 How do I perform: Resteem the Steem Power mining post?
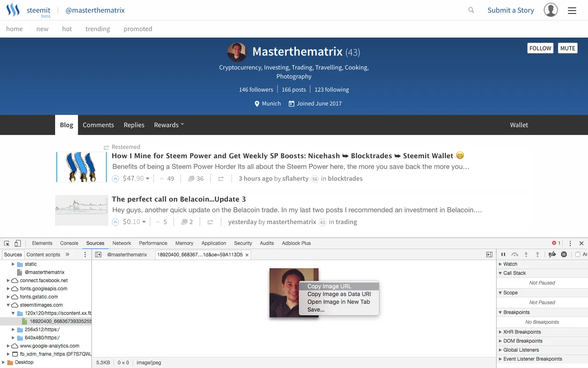coord(221,179)
